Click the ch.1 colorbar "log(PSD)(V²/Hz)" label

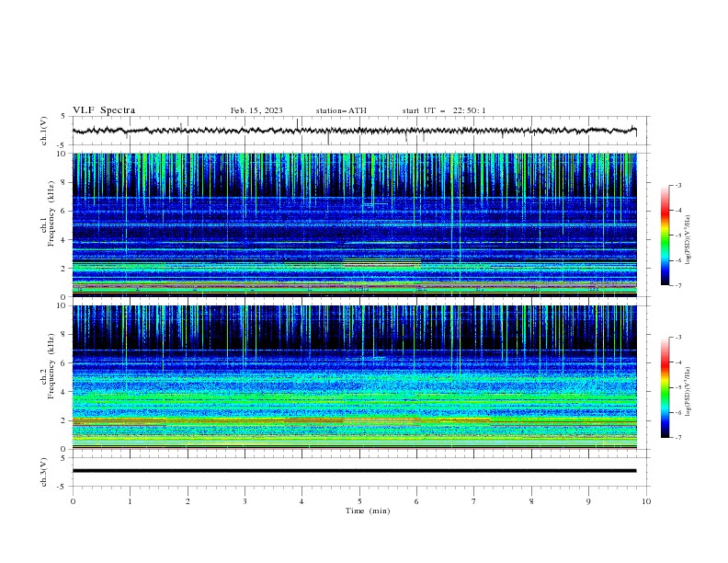click(x=688, y=240)
